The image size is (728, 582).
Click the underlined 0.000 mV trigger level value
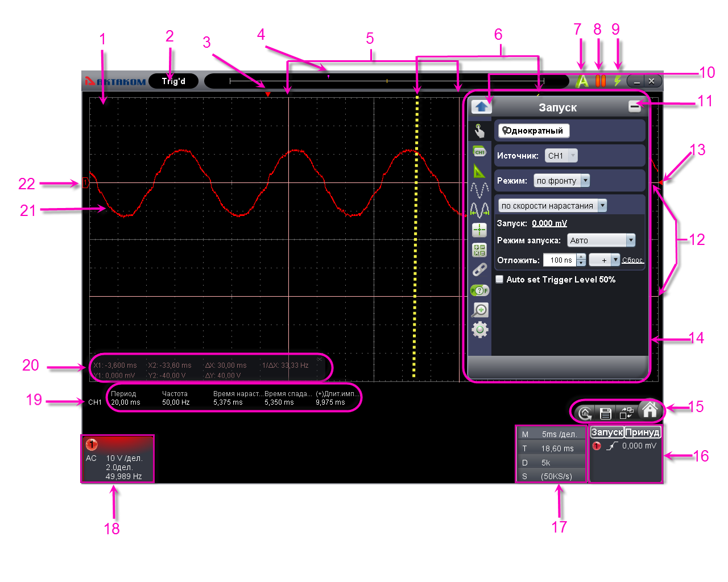(549, 223)
